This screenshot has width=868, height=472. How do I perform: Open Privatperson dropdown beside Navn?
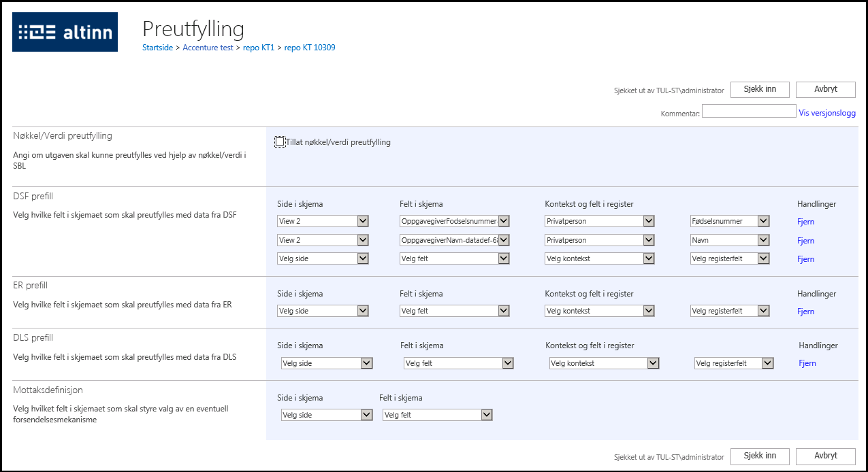(x=600, y=240)
